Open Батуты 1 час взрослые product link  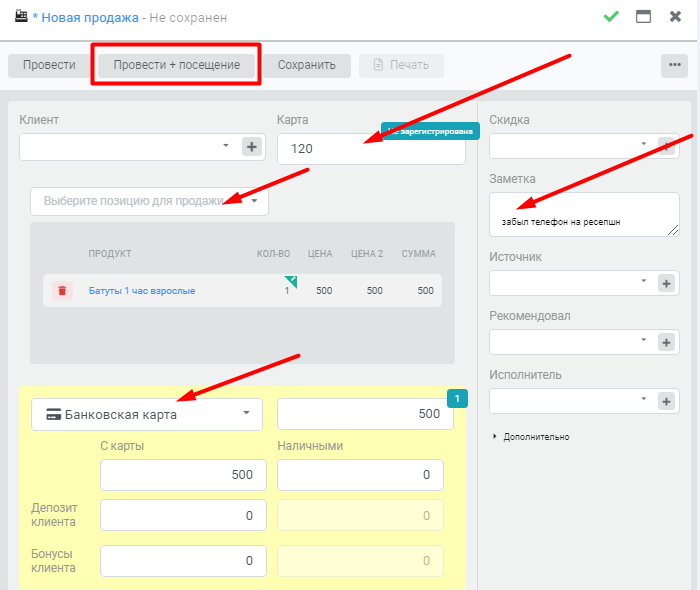point(142,291)
